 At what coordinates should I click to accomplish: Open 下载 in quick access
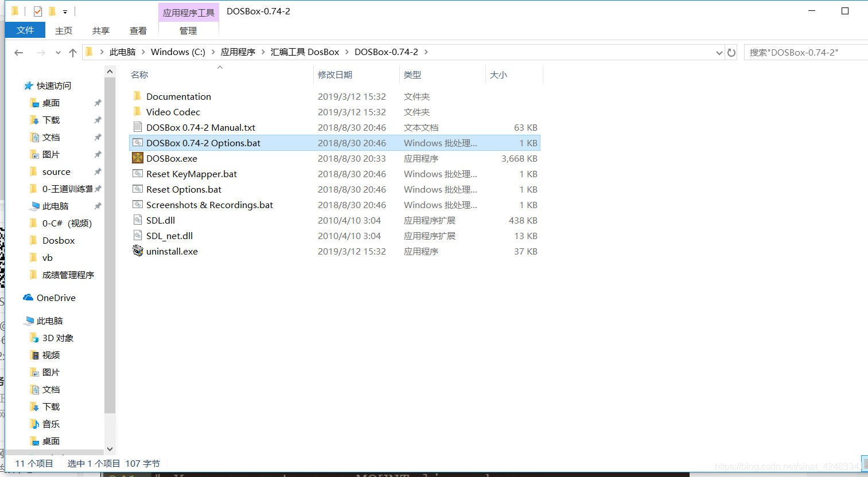pos(51,120)
